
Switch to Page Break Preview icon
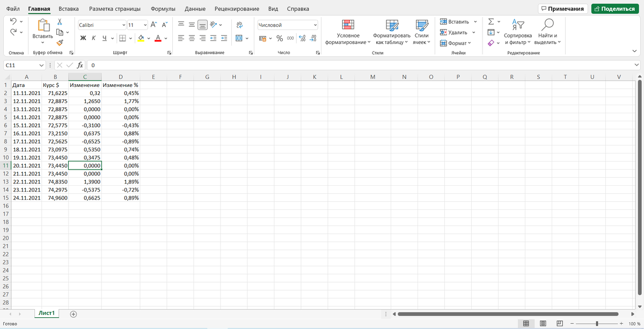click(x=559, y=324)
